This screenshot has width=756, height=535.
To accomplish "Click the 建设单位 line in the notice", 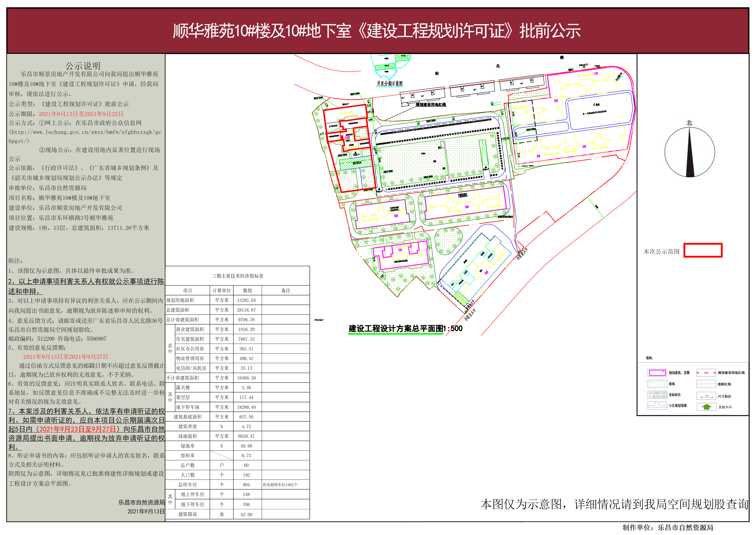I will (x=66, y=208).
